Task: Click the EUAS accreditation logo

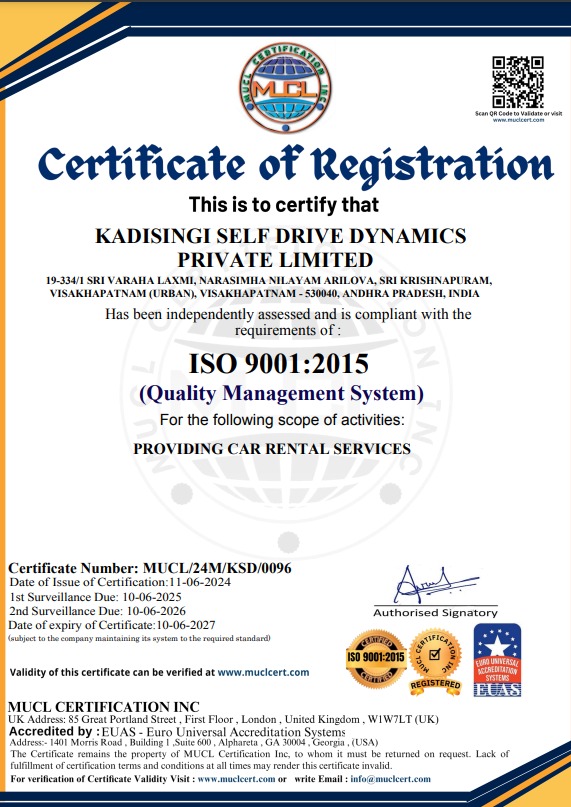Action: coord(497,660)
